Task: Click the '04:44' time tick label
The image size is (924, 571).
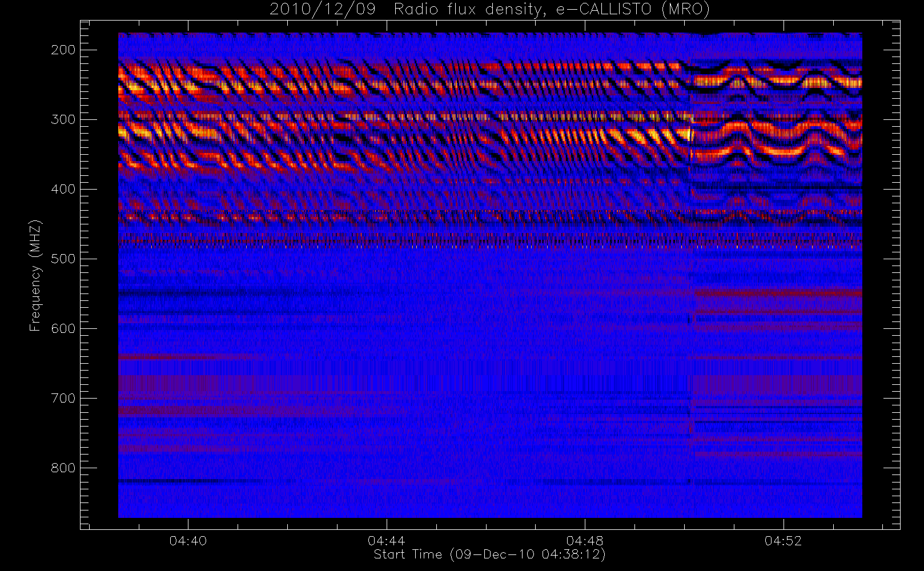Action: tap(387, 541)
